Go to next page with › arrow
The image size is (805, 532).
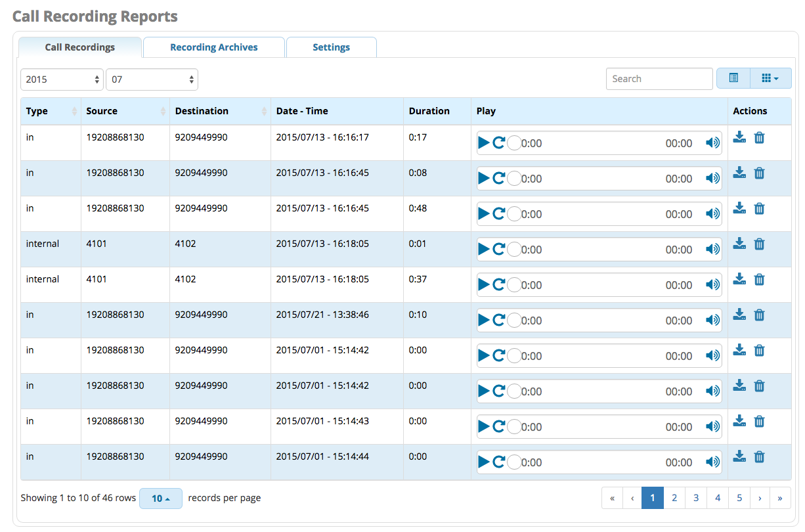point(760,498)
